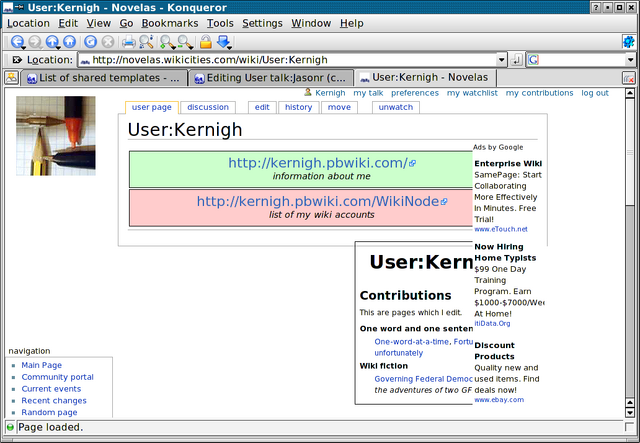Click the unwatch tab

coord(396,107)
